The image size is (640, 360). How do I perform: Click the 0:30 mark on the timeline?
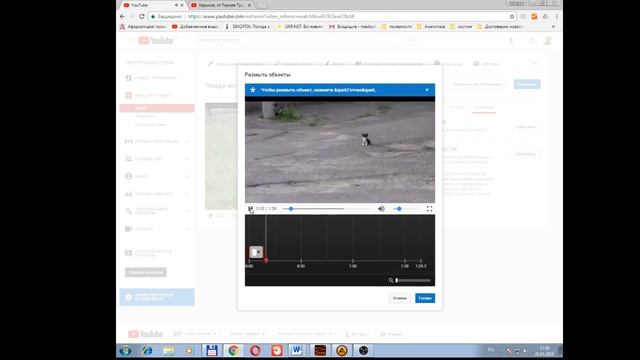click(x=301, y=266)
